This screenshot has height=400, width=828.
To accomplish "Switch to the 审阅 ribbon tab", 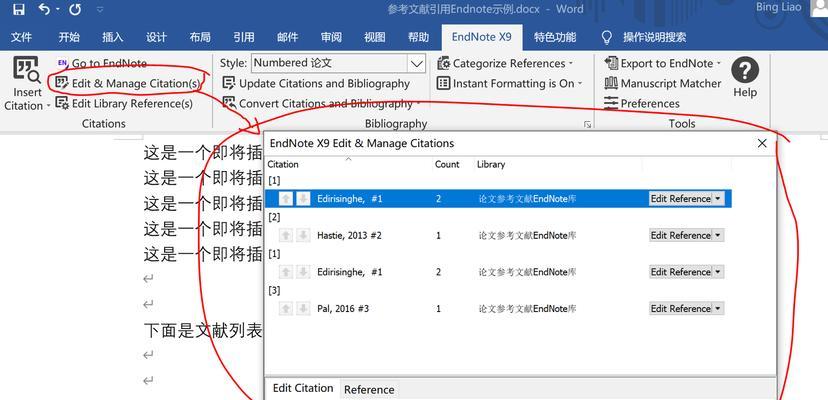I will 331,37.
